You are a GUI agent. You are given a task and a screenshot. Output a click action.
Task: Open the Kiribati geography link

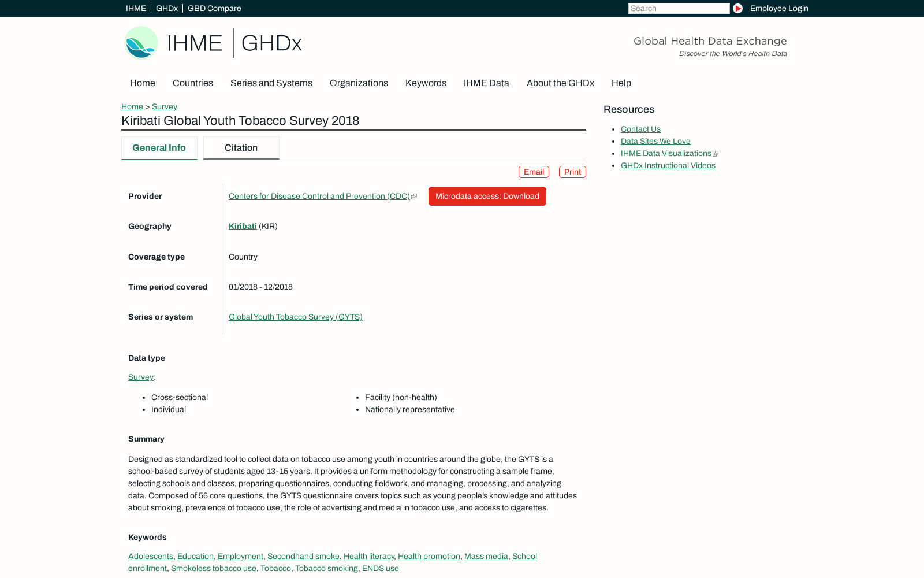[243, 227]
